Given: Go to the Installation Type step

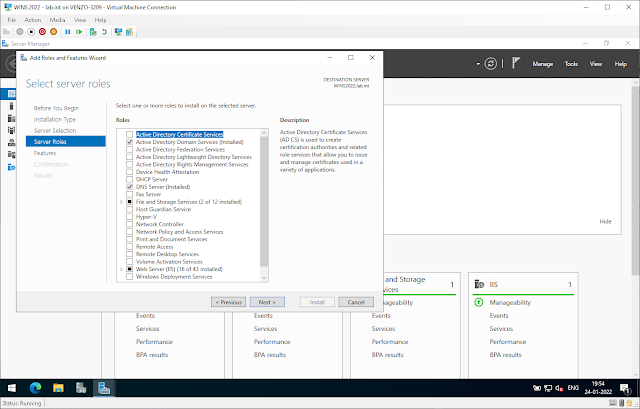Looking at the screenshot, I should click(55, 119).
